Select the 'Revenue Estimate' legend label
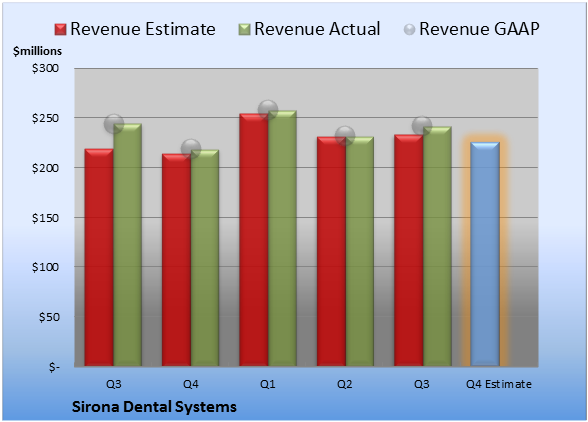The height and width of the screenshot is (422, 588). (143, 29)
